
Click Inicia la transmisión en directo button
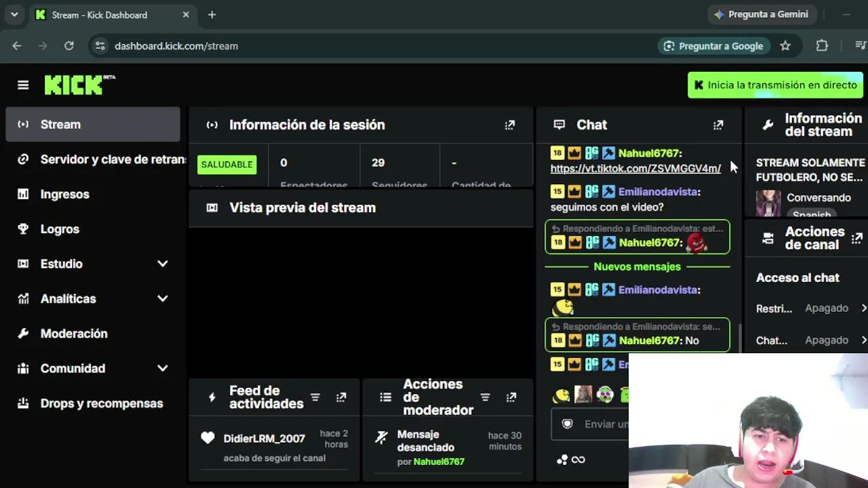click(775, 85)
